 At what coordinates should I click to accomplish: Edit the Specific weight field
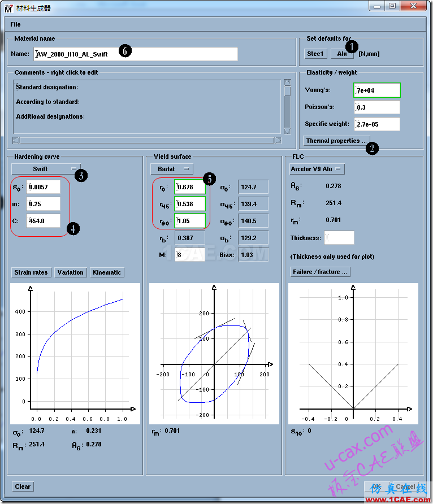(x=377, y=124)
